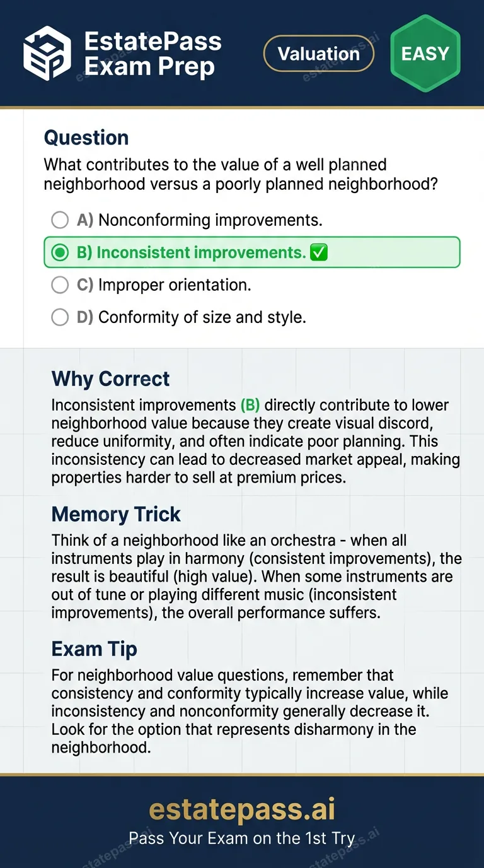Select radio button for answer C
Viewport: 484px width, 868px height.
(x=60, y=284)
